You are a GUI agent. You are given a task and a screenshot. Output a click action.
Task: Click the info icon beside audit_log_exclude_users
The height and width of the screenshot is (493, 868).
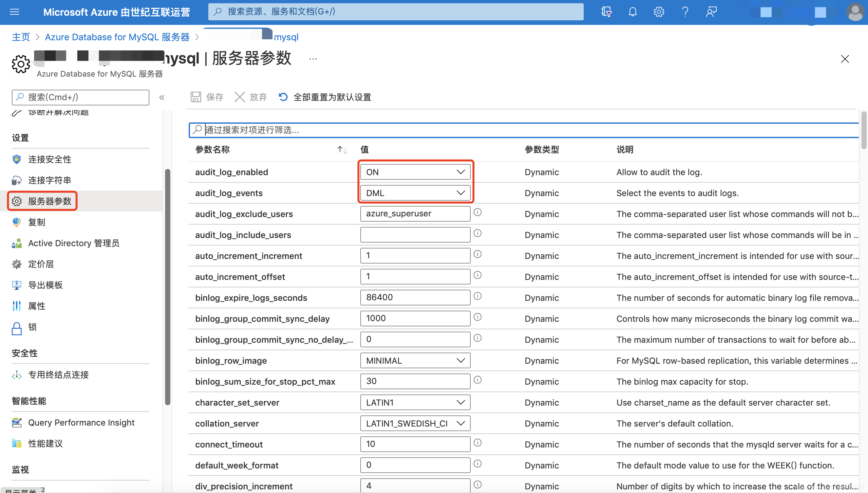[x=478, y=212]
